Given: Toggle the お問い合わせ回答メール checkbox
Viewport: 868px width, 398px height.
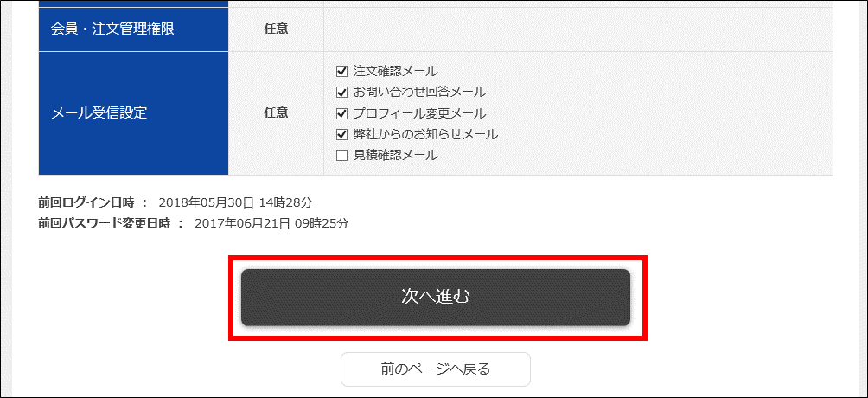Looking at the screenshot, I should click(341, 92).
